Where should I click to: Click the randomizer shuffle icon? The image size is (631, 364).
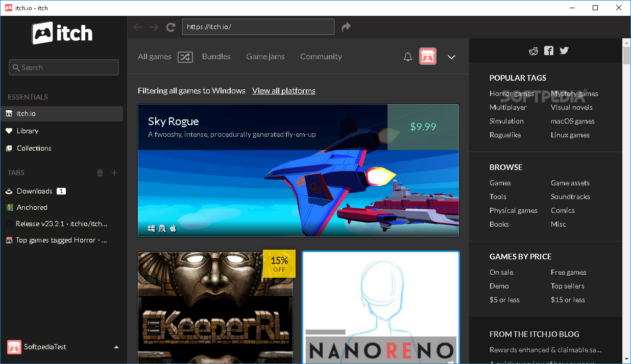pos(185,57)
